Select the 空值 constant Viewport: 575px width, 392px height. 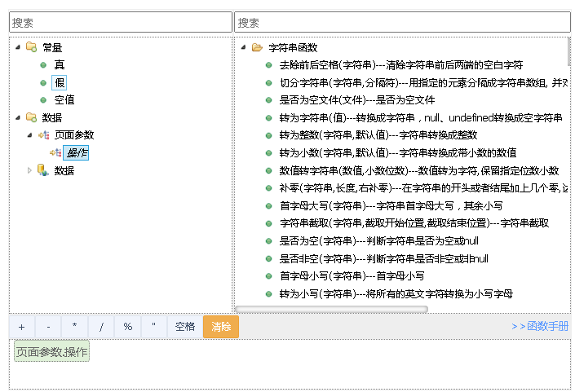[x=64, y=99]
